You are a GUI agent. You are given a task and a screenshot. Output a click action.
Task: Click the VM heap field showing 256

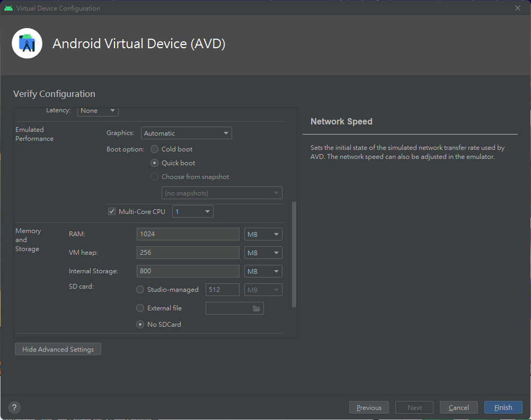(188, 253)
